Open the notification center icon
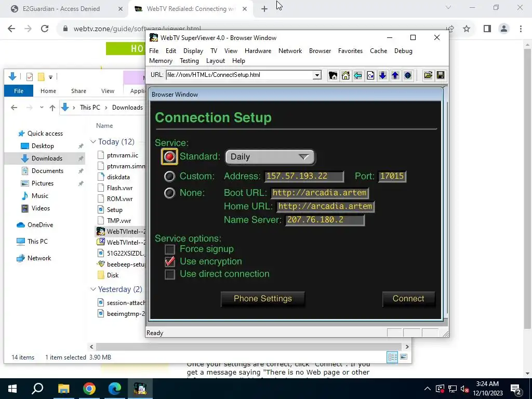 (x=516, y=389)
